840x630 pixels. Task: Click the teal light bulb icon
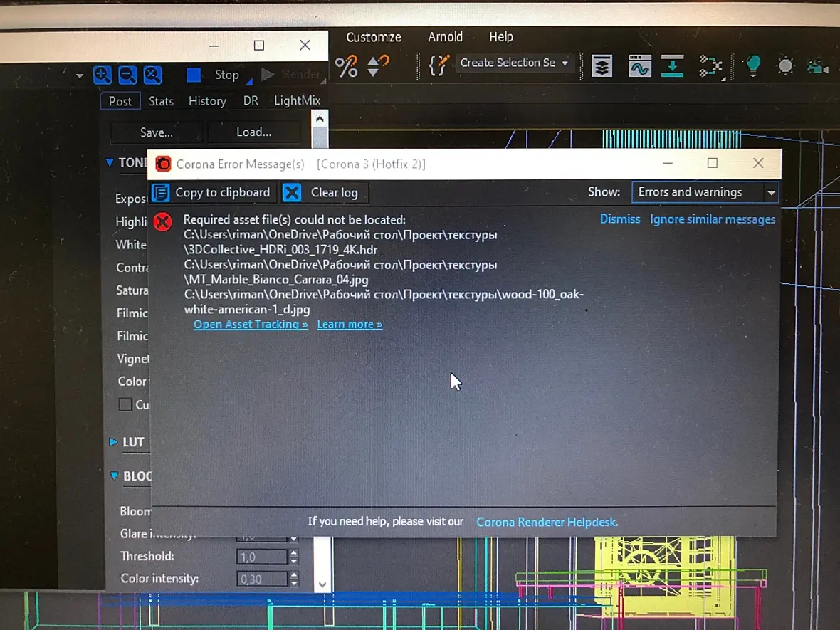(x=753, y=66)
